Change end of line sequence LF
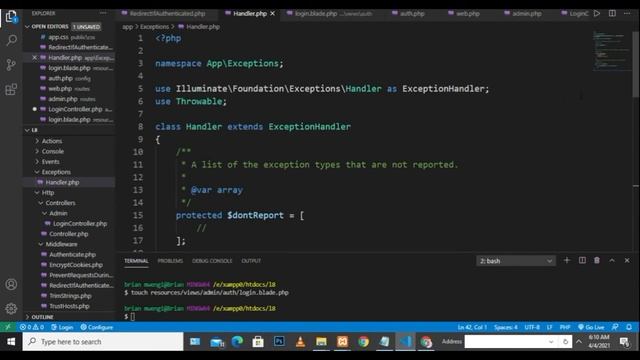Screen dimensions: 640x360 point(549,327)
